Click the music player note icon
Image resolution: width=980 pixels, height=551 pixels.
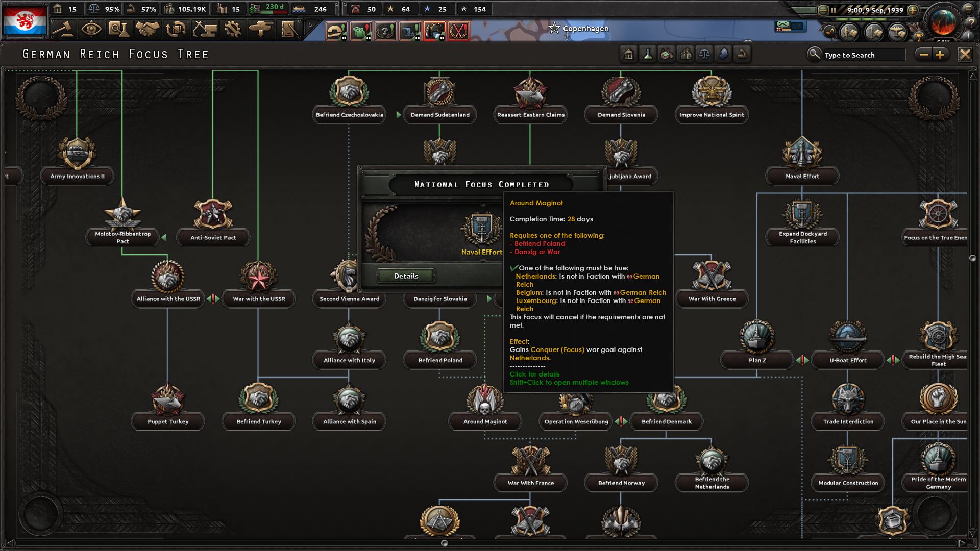tap(829, 32)
